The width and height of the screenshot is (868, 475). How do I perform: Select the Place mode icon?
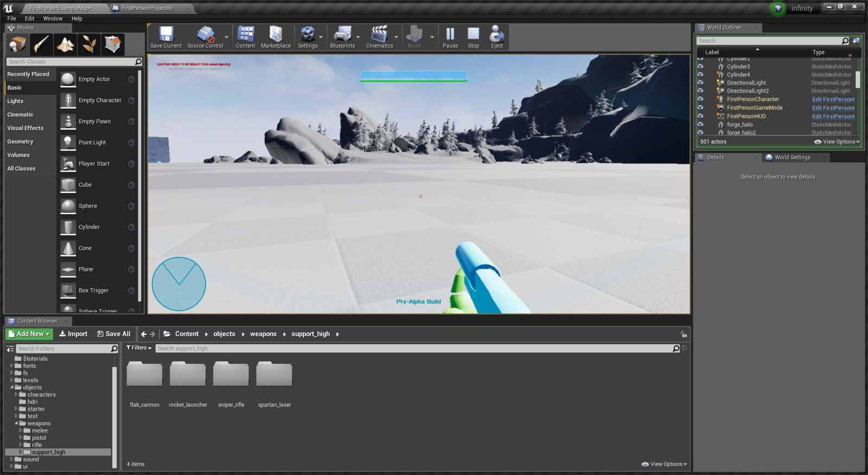(17, 45)
